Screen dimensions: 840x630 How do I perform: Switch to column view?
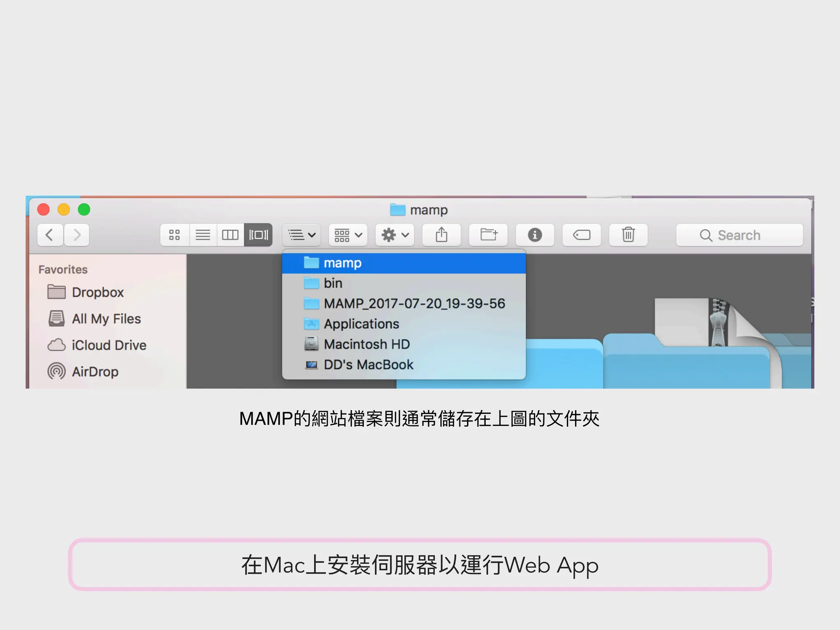pyautogui.click(x=230, y=235)
